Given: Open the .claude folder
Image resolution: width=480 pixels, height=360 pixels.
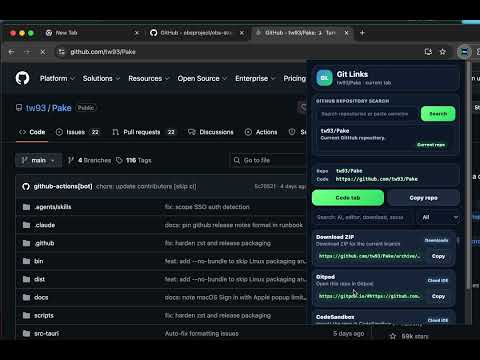Looking at the screenshot, I should coord(45,225).
